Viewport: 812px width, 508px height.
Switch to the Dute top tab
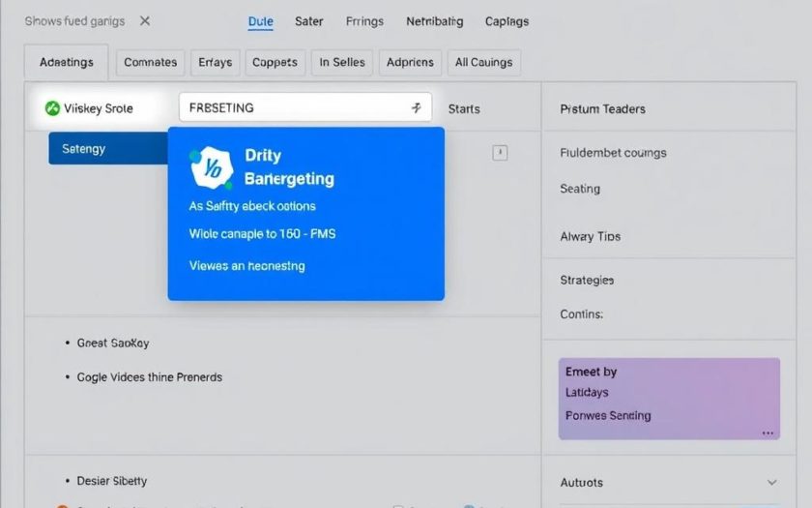pyautogui.click(x=260, y=21)
